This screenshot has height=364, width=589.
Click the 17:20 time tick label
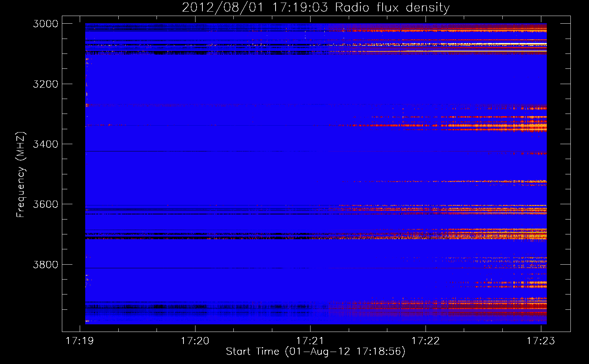coord(195,341)
